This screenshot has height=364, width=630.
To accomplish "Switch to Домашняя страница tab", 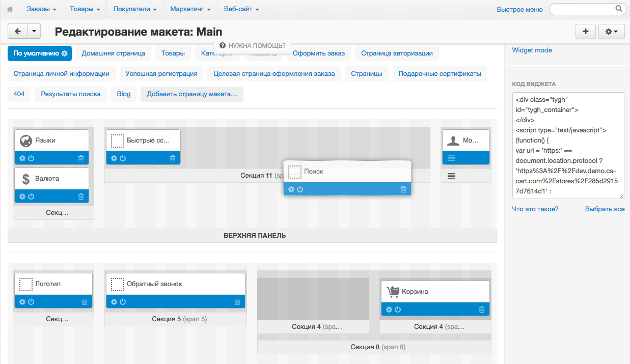I will click(x=114, y=53).
